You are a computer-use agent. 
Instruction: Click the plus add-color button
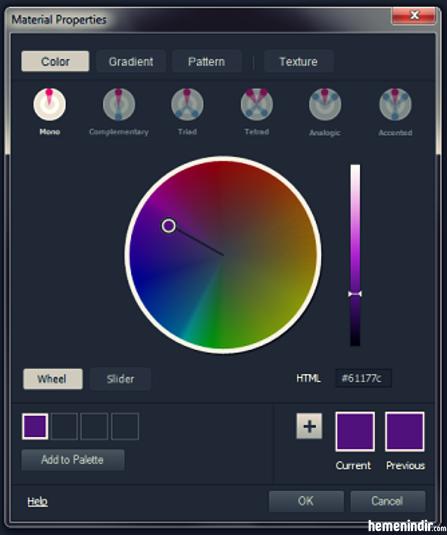point(309,426)
